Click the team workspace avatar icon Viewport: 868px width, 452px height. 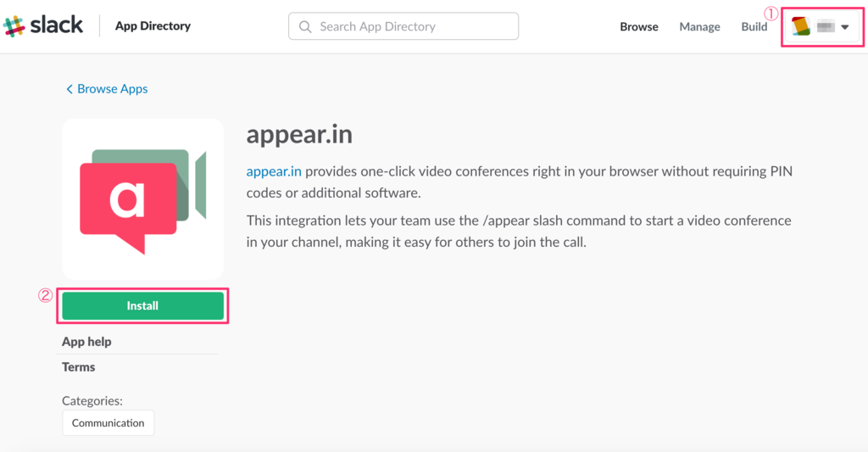pos(801,27)
